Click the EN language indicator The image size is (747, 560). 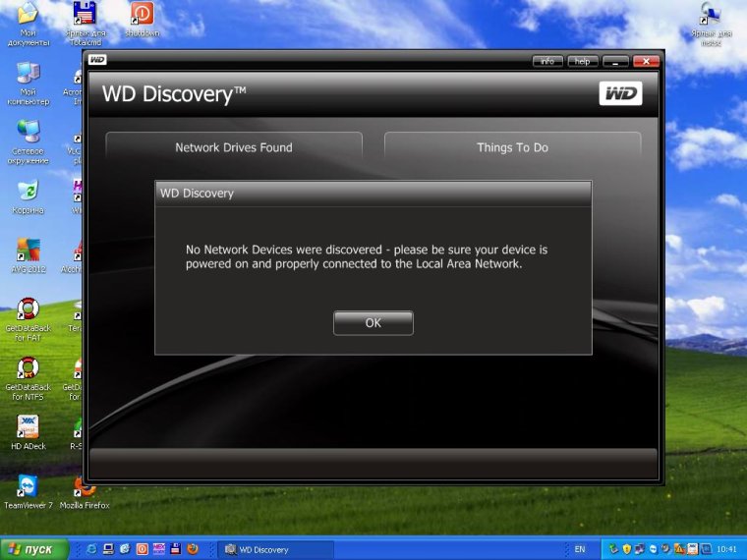coord(579,549)
